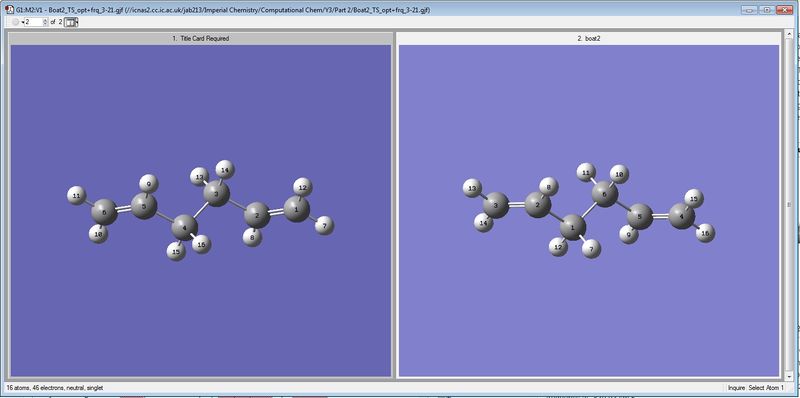This screenshot has width=800, height=398.
Task: Click the Inquire label in status bar
Action: pos(737,388)
